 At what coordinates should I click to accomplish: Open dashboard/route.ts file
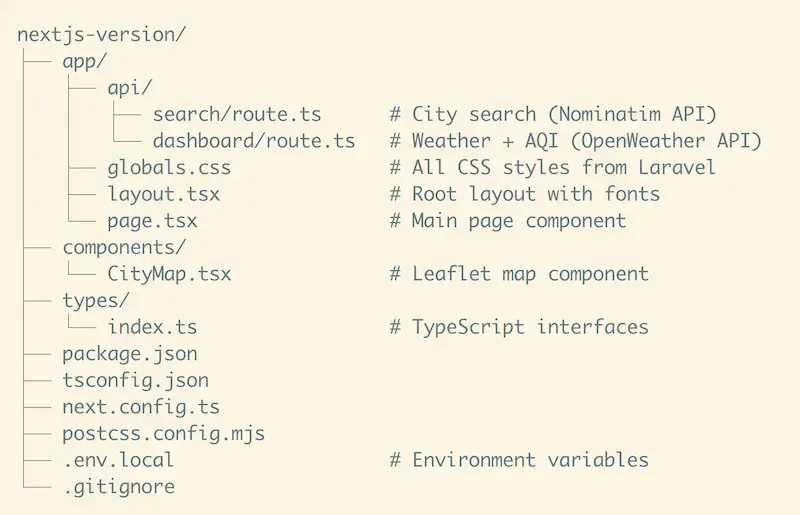[254, 141]
